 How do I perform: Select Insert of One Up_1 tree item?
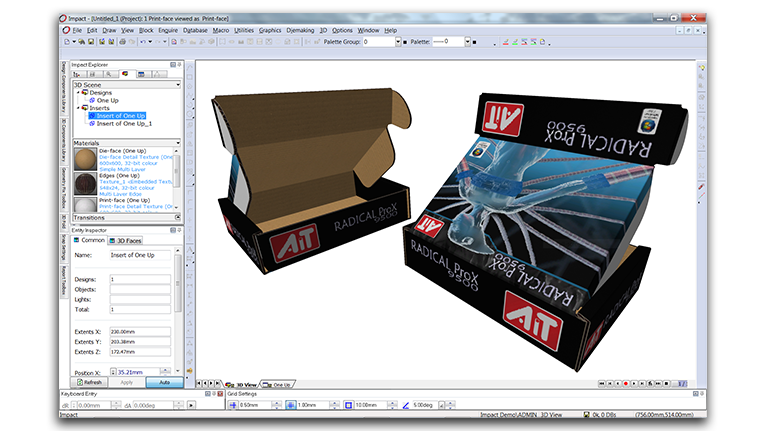coord(124,124)
